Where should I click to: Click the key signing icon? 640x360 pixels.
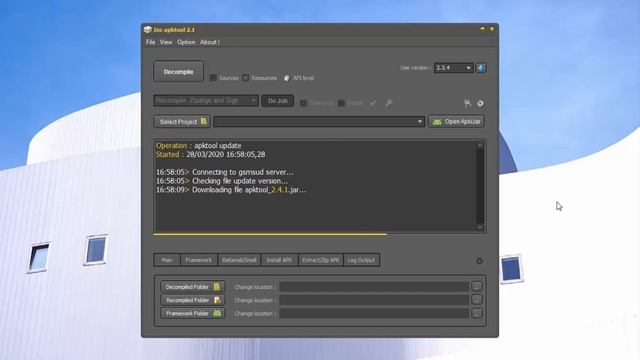pos(389,103)
